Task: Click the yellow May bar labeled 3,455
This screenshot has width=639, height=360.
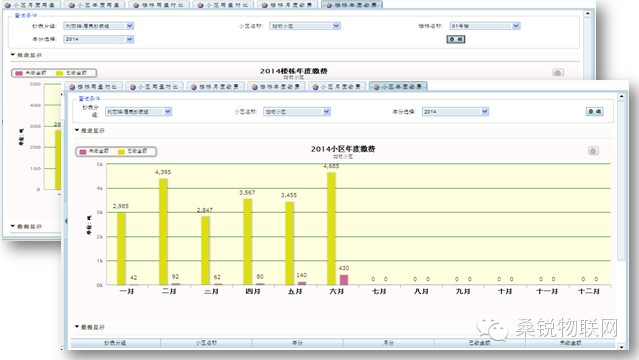Action: coord(289,243)
